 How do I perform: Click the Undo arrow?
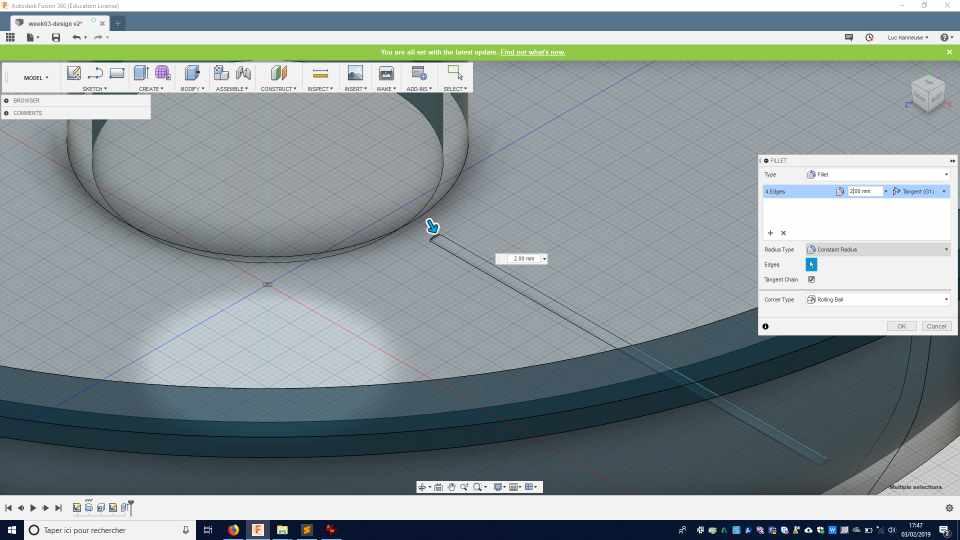pos(77,37)
